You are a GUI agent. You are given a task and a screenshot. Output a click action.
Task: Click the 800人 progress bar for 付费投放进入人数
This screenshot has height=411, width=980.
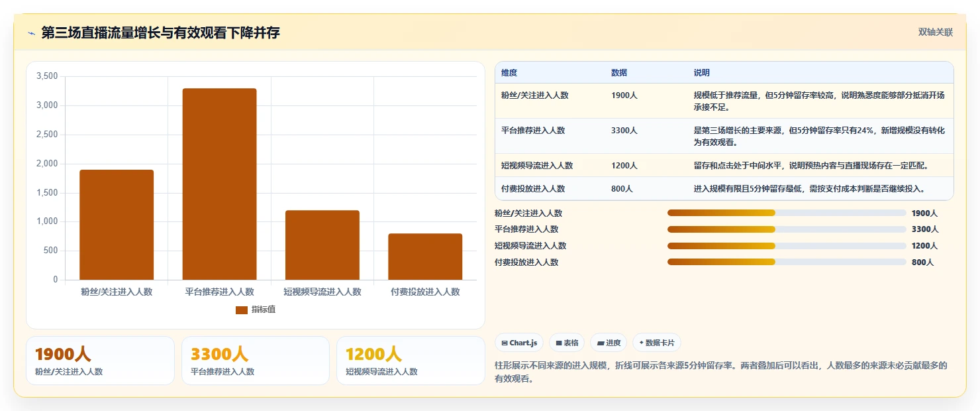tap(787, 262)
